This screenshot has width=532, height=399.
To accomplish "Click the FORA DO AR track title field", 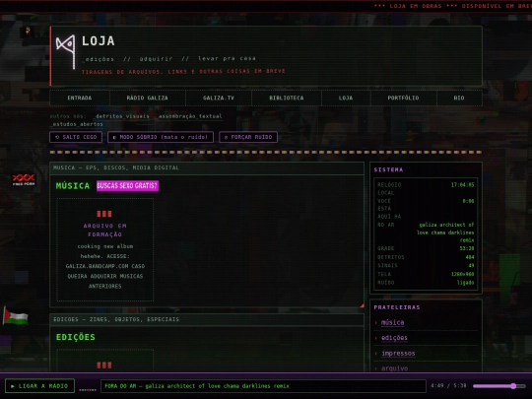I will (x=263, y=386).
